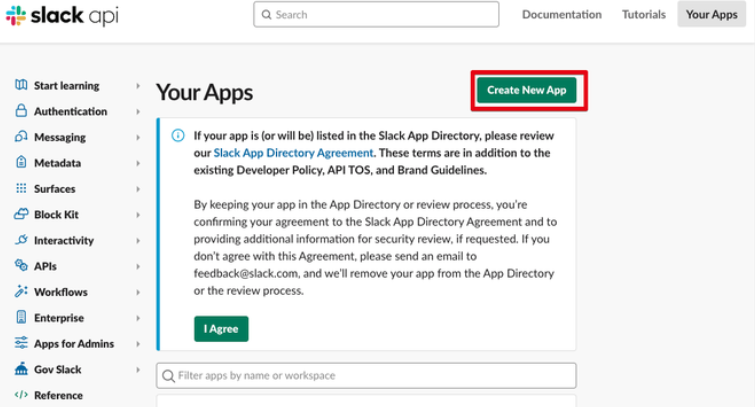This screenshot has width=755, height=407.
Task: Click the I Agree button
Action: 221,328
